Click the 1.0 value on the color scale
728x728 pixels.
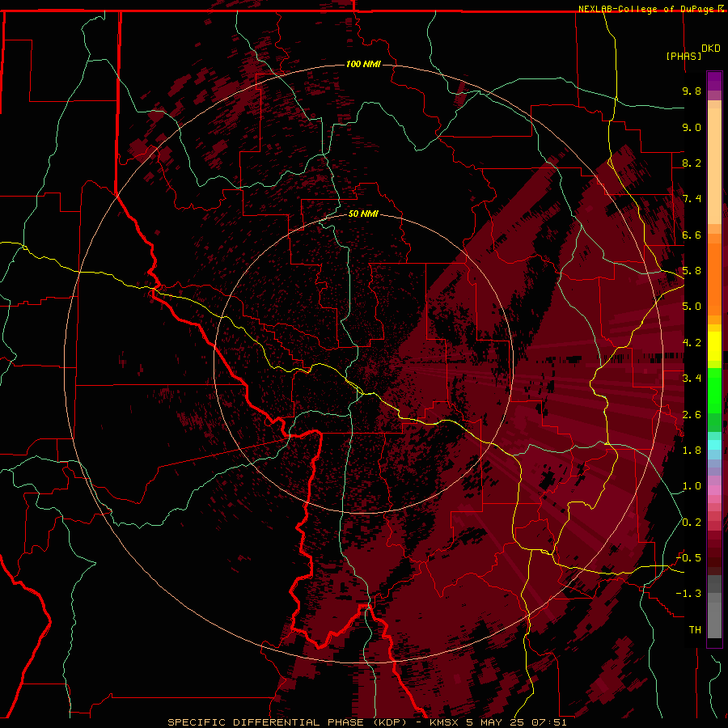tap(692, 486)
